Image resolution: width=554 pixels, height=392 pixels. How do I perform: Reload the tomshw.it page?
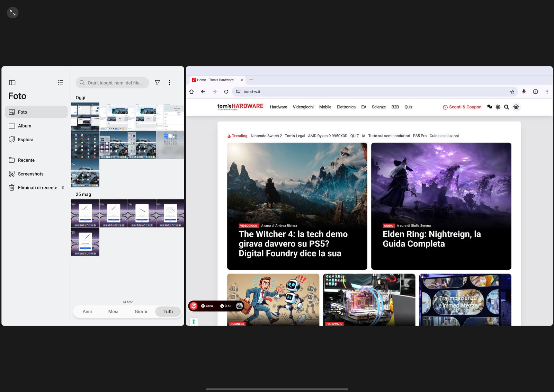226,92
